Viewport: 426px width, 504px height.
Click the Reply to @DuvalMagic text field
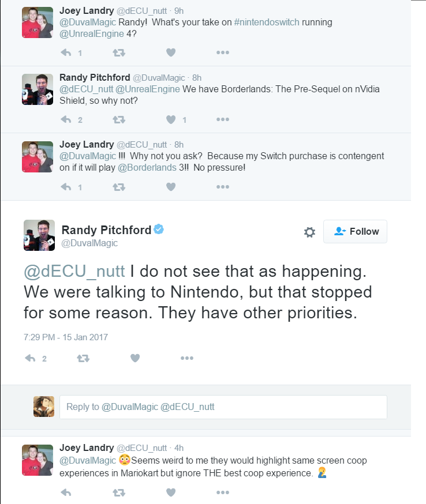[223, 407]
